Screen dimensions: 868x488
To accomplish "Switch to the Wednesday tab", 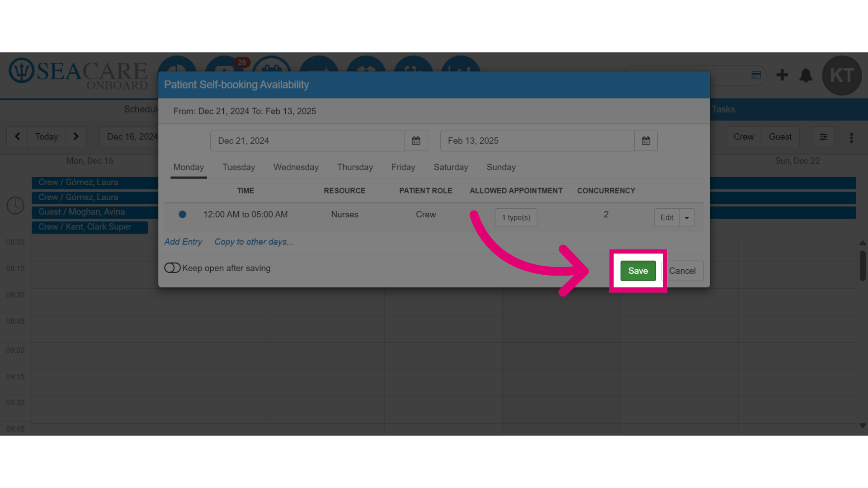I will click(296, 167).
